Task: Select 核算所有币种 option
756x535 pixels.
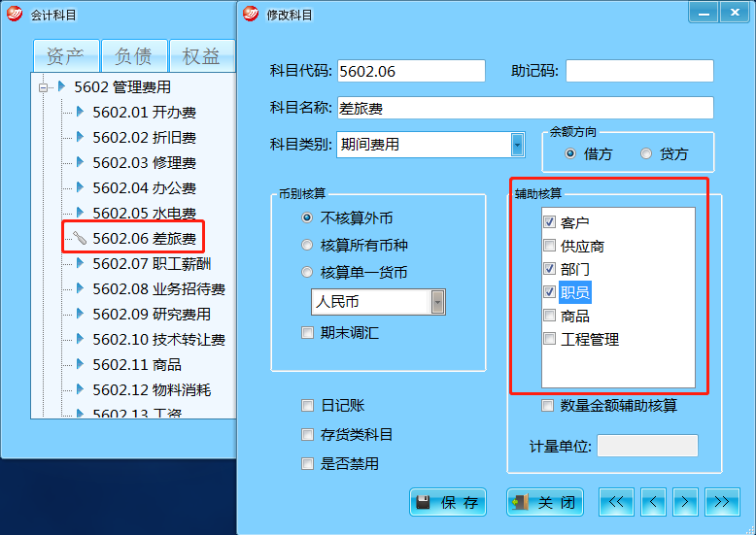Action: (307, 245)
